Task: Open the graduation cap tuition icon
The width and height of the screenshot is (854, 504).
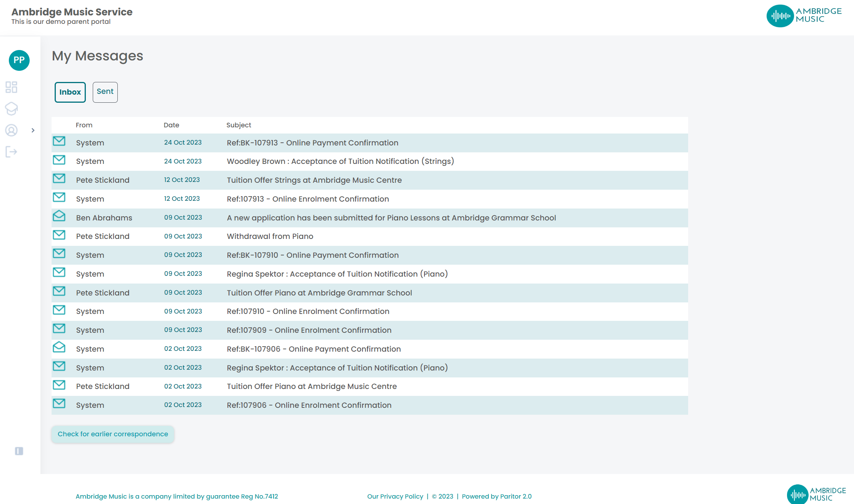Action: 11,108
